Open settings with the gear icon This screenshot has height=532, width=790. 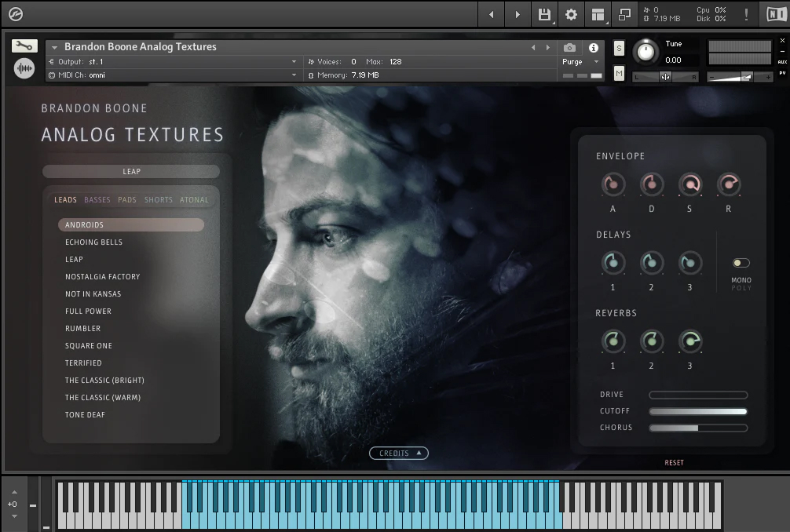point(571,15)
